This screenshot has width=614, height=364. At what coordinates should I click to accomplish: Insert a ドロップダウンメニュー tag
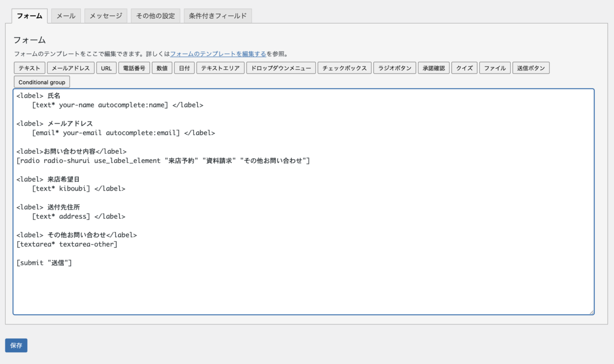(x=281, y=68)
